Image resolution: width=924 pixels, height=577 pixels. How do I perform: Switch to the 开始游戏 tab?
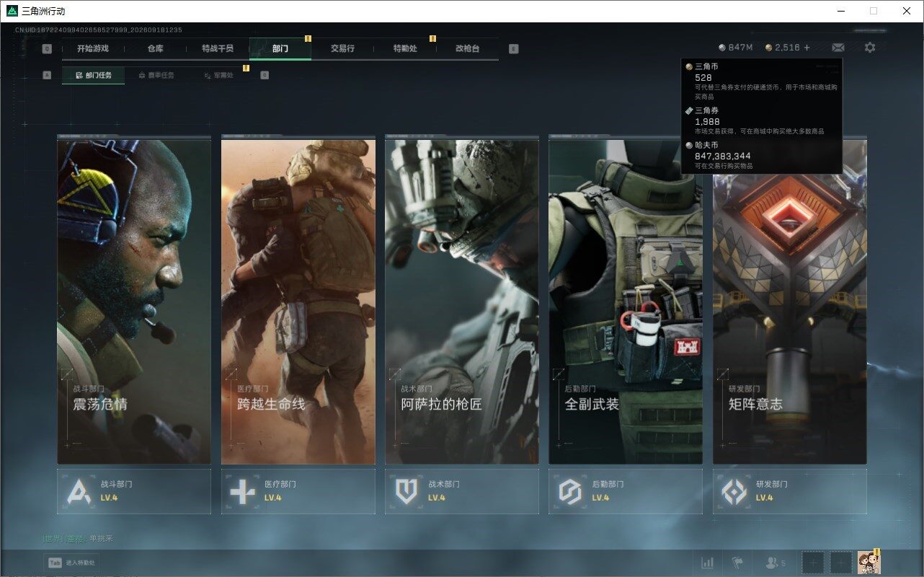click(93, 48)
